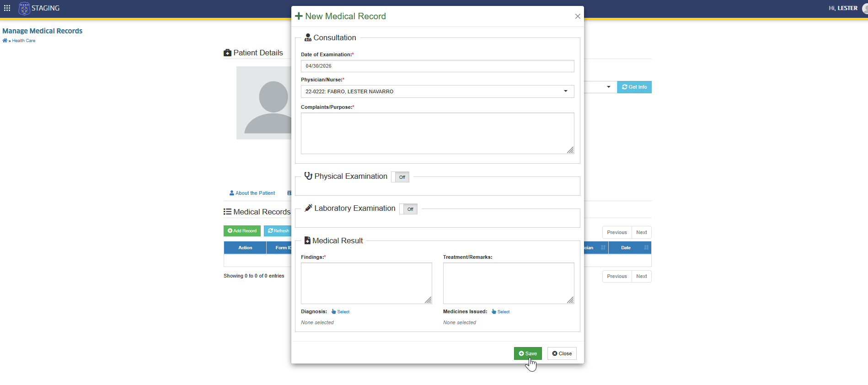This screenshot has width=868, height=385.
Task: Click the Add Record button
Action: coord(242,231)
